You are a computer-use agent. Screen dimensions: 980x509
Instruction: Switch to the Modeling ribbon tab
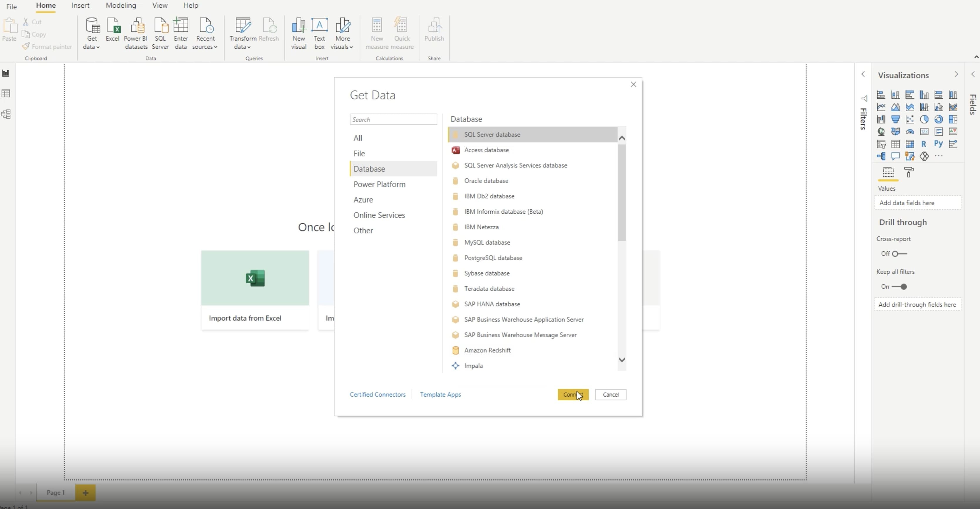(x=121, y=5)
